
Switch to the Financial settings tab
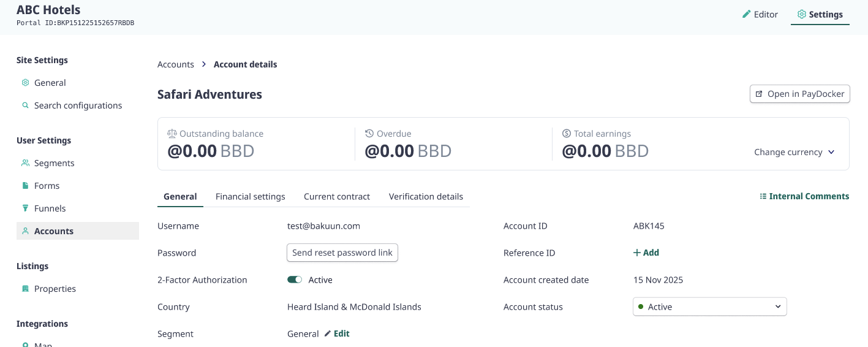tap(251, 197)
